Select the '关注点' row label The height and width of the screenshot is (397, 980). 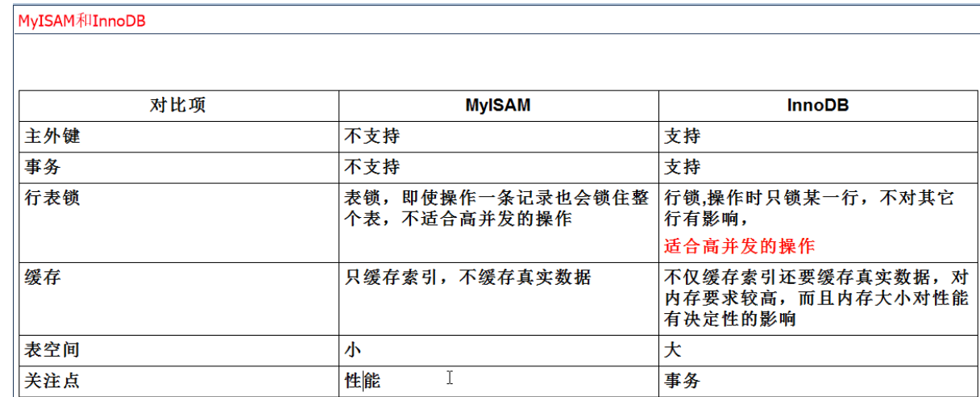pos(53,381)
